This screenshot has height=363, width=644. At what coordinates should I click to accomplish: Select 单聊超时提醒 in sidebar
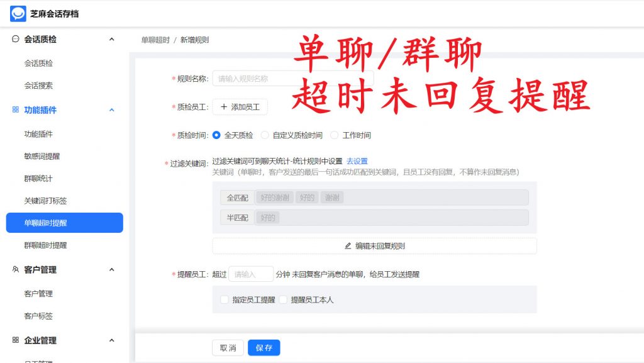[65, 223]
